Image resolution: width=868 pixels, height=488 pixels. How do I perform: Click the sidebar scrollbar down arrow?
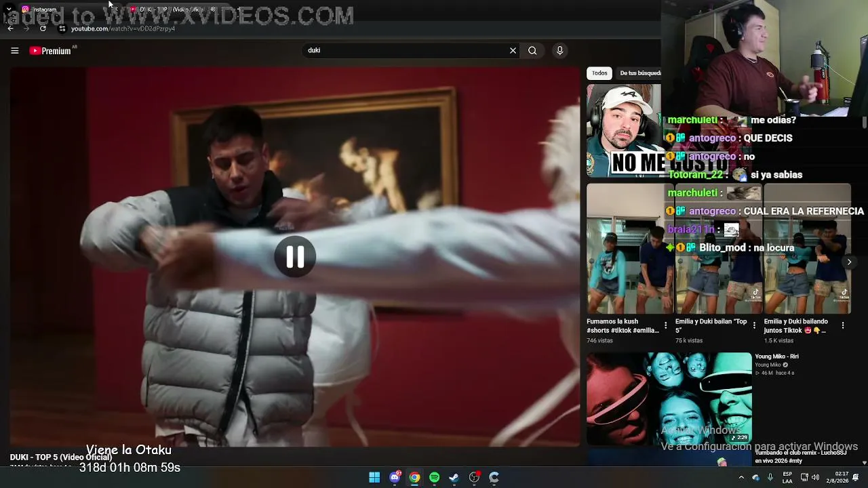tap(864, 463)
